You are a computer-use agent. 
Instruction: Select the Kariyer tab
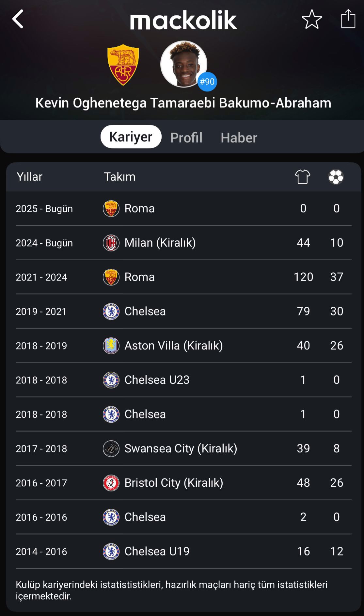(x=131, y=137)
